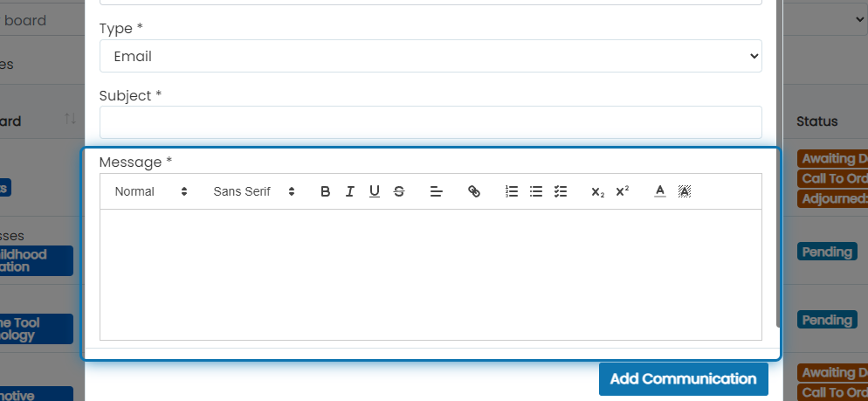Screen dimensions: 868x401
Task: Focus the Subject input field
Action: (431, 122)
